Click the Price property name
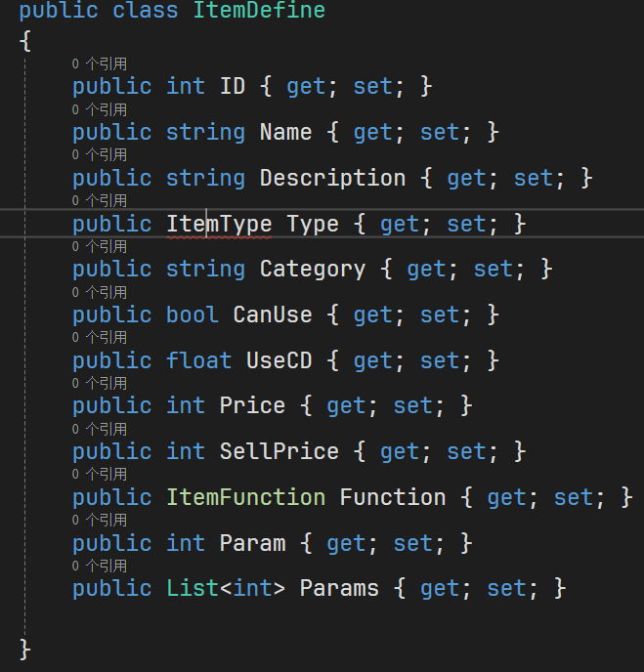The height and width of the screenshot is (672, 644). [252, 405]
